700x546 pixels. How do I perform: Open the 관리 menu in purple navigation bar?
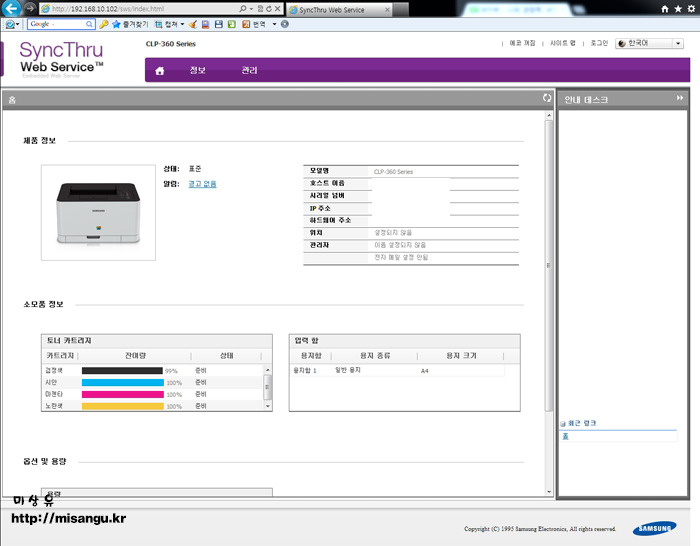(249, 70)
